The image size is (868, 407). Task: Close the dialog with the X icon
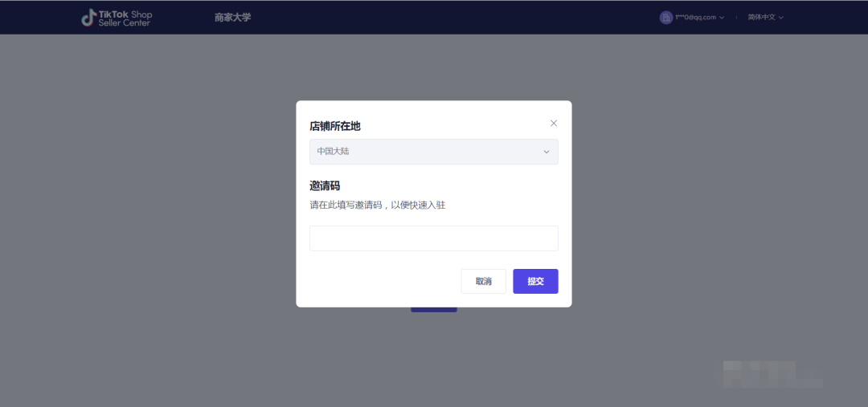click(x=553, y=123)
